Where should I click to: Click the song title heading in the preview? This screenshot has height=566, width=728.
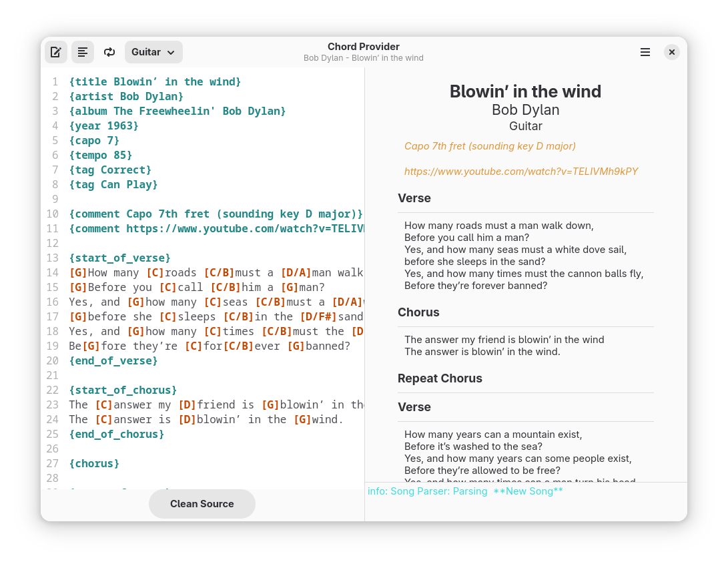point(525,91)
